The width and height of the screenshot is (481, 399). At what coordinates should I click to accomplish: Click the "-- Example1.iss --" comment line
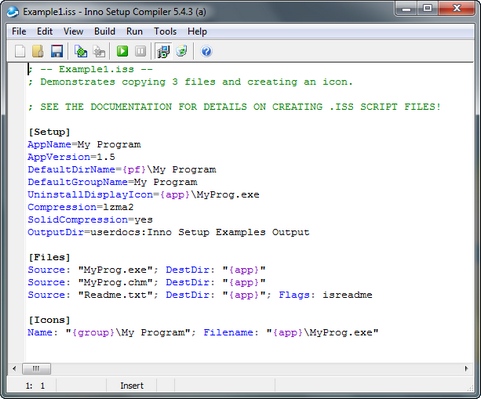[x=90, y=69]
